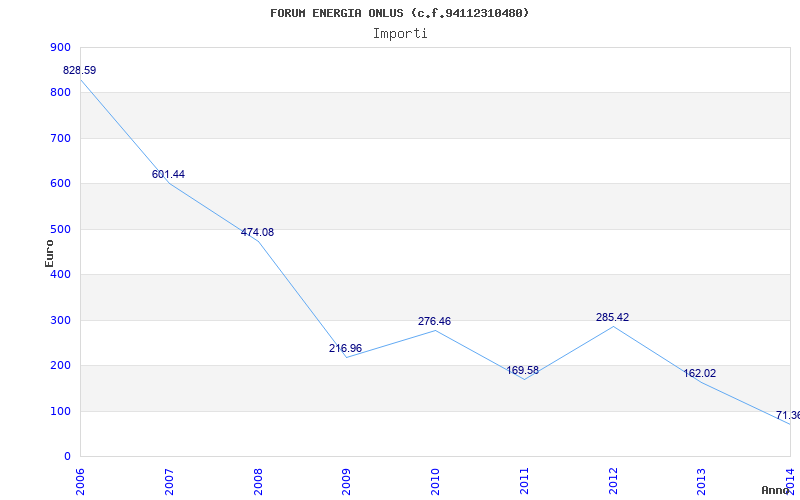Click the 600 value on Euro axis
Image resolution: width=800 pixels, height=500 pixels.
(x=60, y=184)
